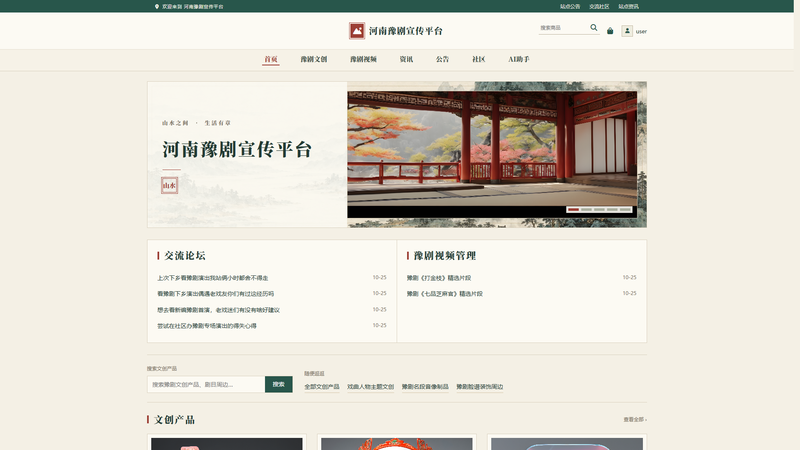Open forum post 上次下乡看豫剧演出
The height and width of the screenshot is (450, 800).
tap(213, 278)
